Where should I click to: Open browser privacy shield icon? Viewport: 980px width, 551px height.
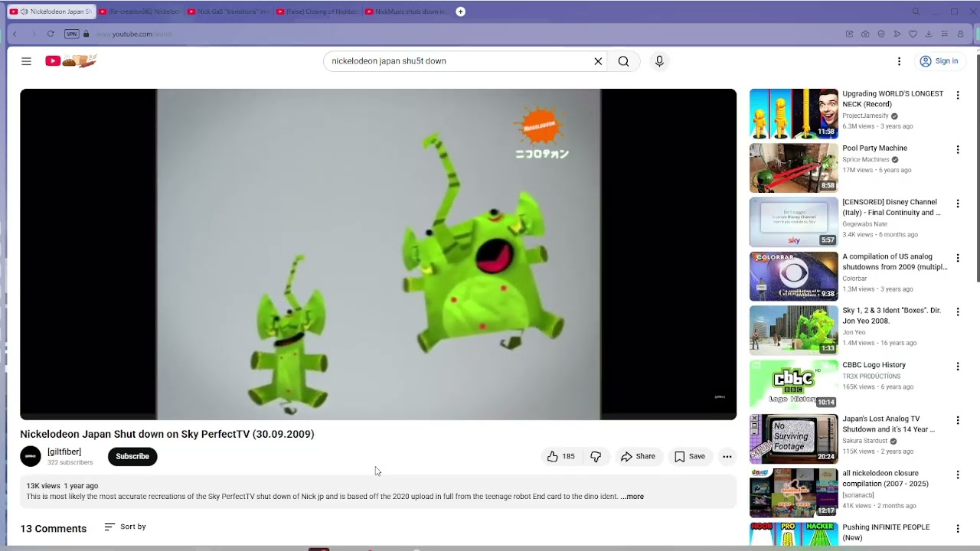click(x=881, y=34)
